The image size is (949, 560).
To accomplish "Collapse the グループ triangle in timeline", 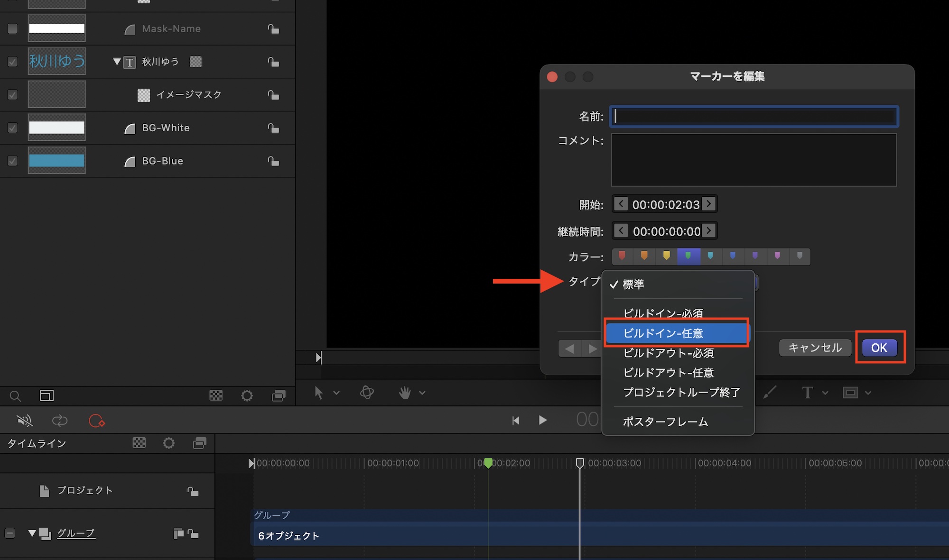I will tap(32, 533).
